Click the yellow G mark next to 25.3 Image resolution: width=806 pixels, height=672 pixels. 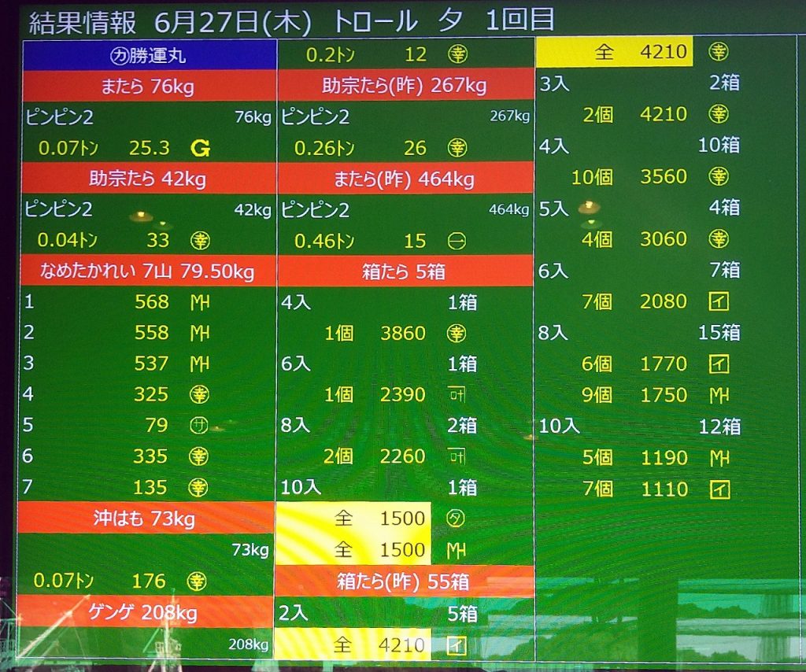click(199, 147)
